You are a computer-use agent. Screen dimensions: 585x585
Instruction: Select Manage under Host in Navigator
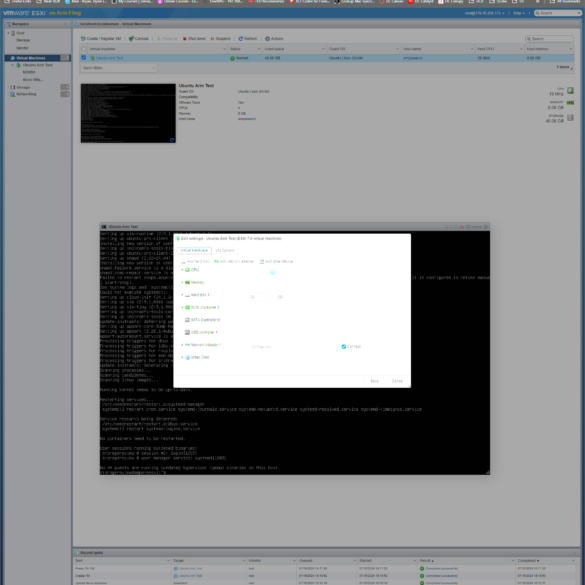[23, 40]
